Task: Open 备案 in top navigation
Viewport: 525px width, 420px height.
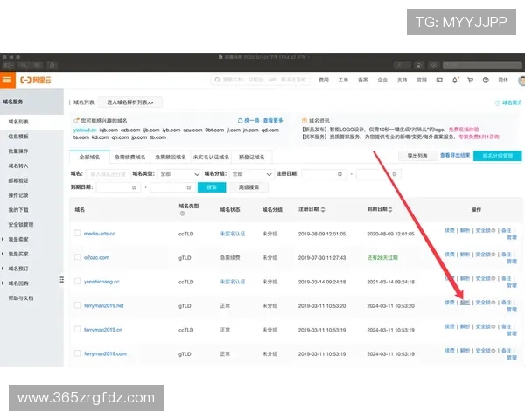Action: click(363, 80)
